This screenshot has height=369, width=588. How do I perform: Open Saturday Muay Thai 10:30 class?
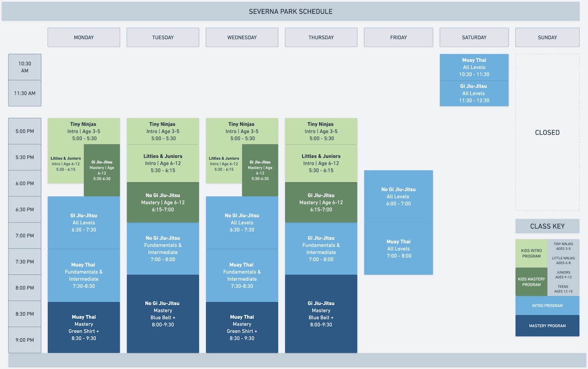click(x=474, y=67)
